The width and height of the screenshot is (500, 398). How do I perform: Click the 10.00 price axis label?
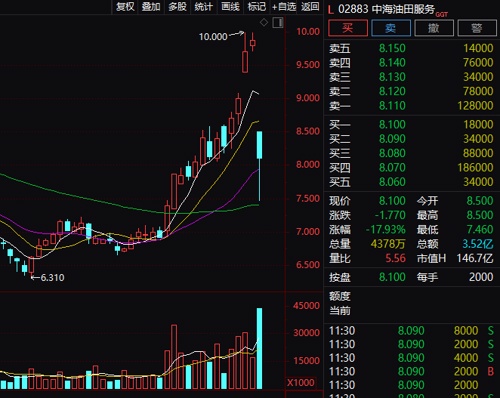(x=308, y=32)
